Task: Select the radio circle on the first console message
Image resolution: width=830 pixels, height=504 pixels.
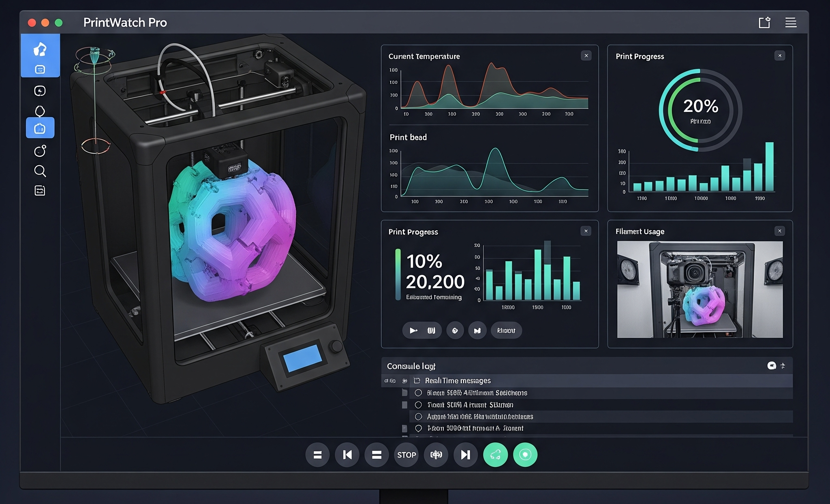Action: pyautogui.click(x=418, y=393)
